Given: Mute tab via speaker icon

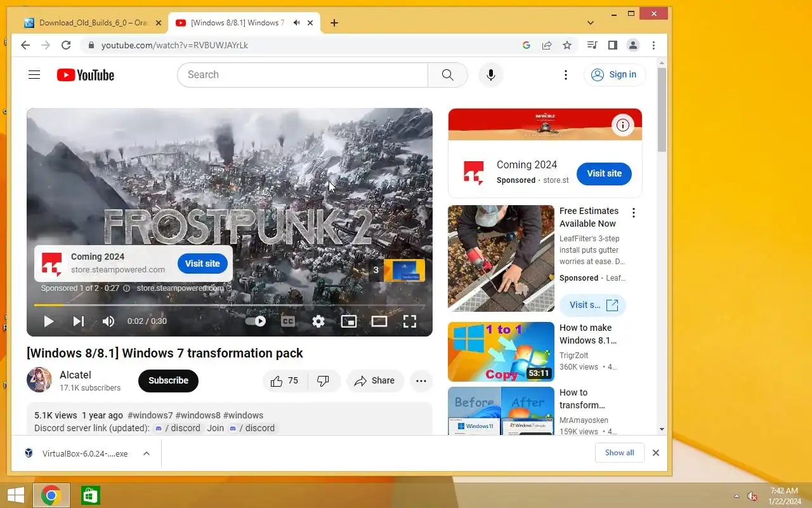Looking at the screenshot, I should [296, 23].
